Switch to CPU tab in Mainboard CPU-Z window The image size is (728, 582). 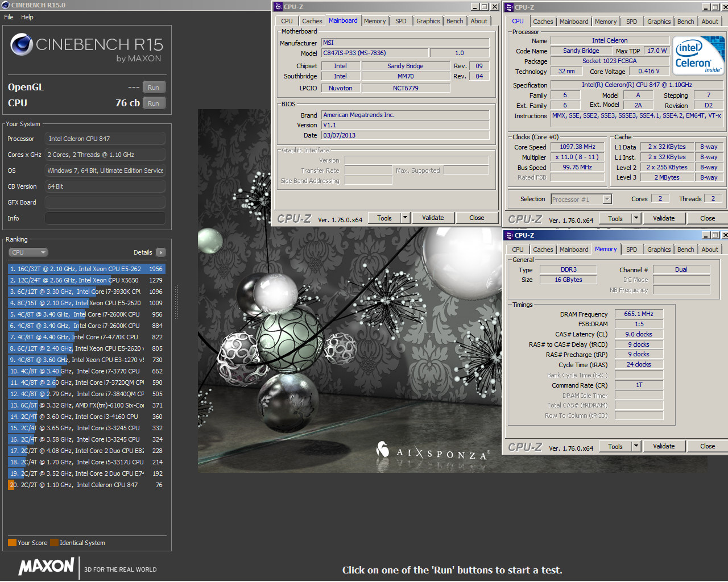[287, 21]
